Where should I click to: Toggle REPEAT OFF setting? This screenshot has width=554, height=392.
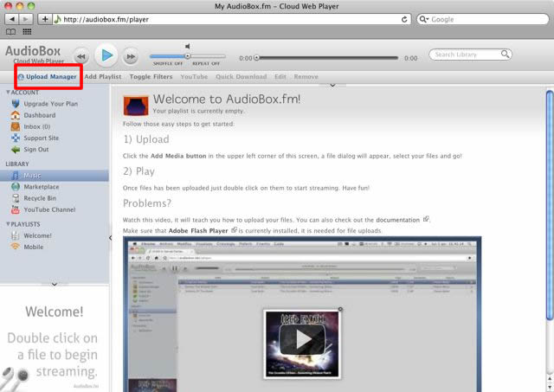click(206, 63)
